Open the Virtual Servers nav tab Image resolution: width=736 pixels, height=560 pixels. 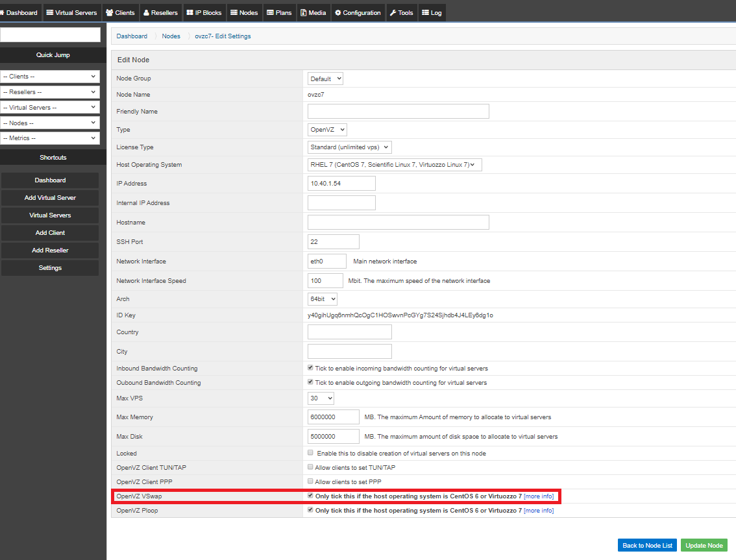(72, 13)
